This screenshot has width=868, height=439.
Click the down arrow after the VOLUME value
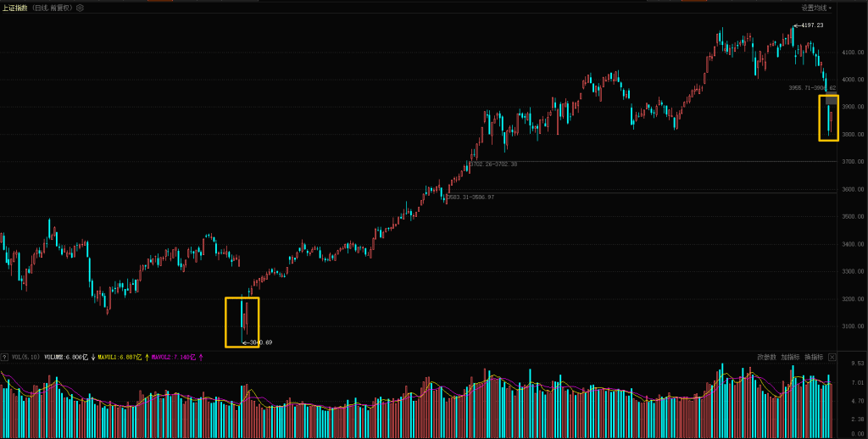click(x=92, y=358)
